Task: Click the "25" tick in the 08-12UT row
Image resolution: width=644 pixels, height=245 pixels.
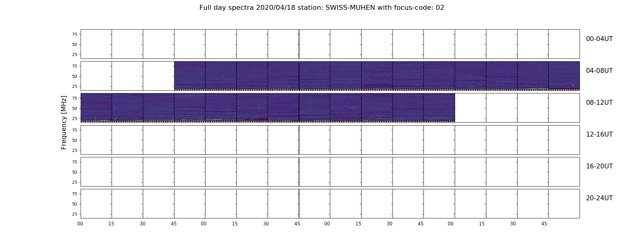Action: (75, 118)
